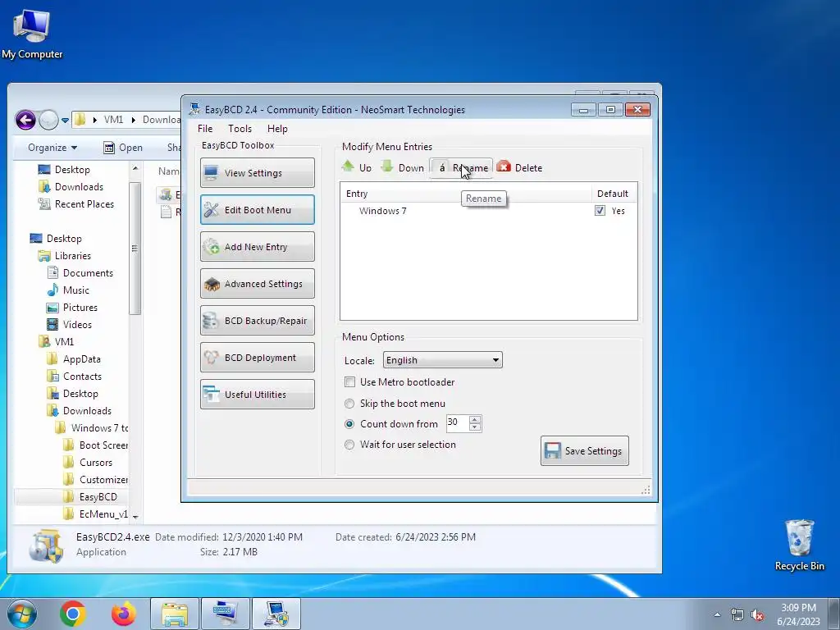Click the Default column header
This screenshot has height=630, width=840.
[x=614, y=194]
